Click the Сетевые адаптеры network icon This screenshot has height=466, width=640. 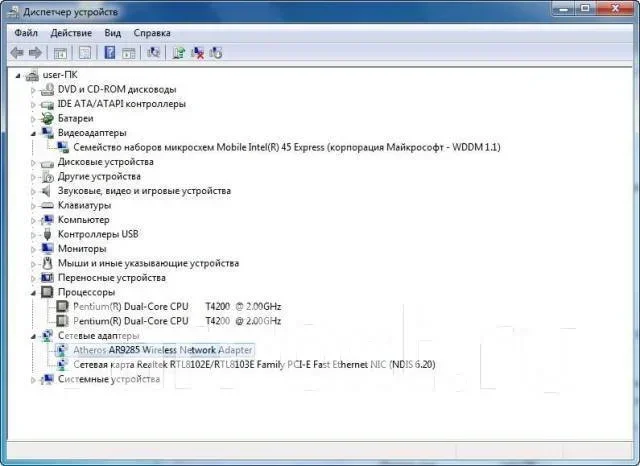click(x=47, y=335)
